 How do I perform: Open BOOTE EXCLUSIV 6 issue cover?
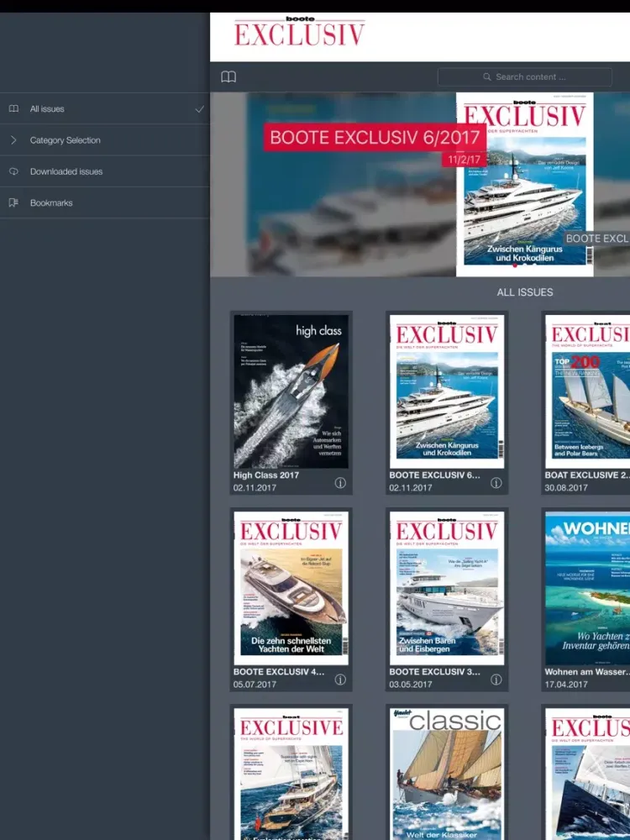447,391
